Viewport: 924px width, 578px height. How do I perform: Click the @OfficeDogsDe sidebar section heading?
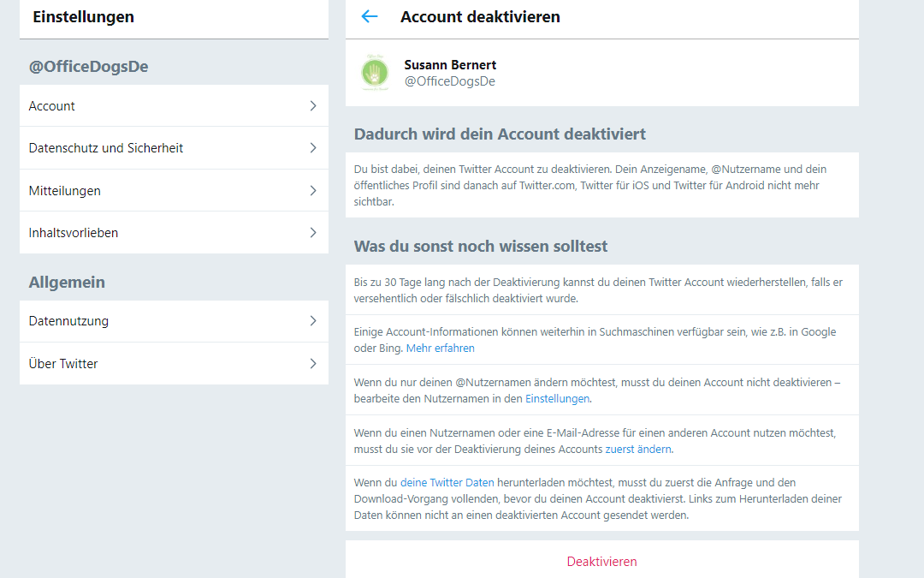88,67
